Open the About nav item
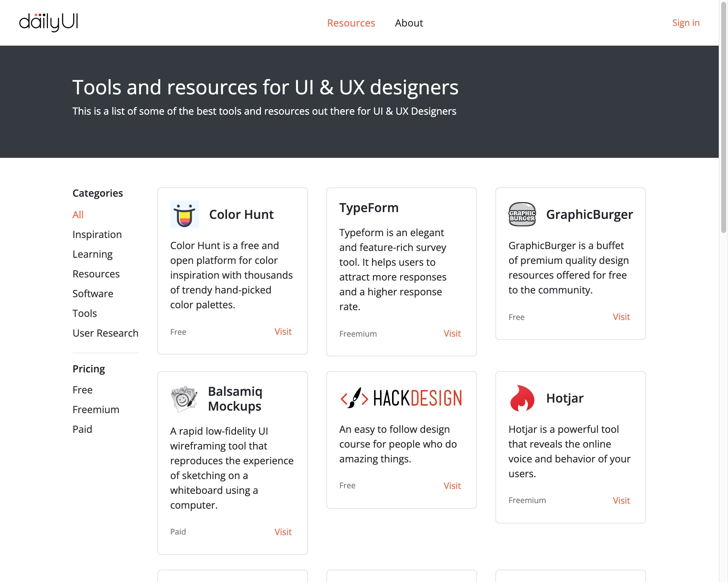 point(408,23)
